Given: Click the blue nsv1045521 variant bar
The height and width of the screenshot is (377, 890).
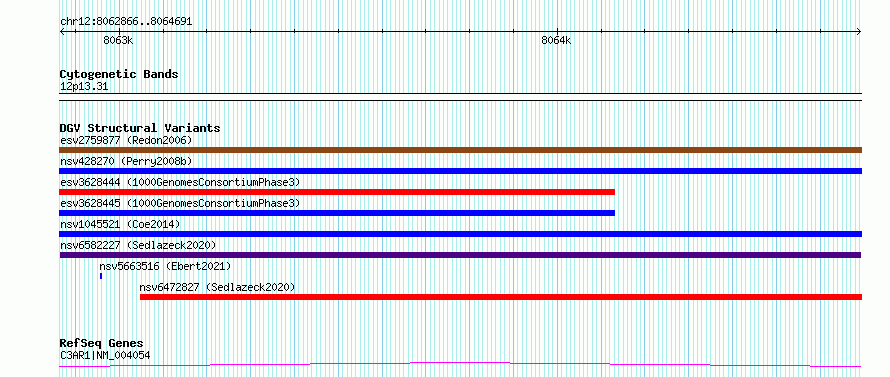Looking at the screenshot, I should [460, 234].
